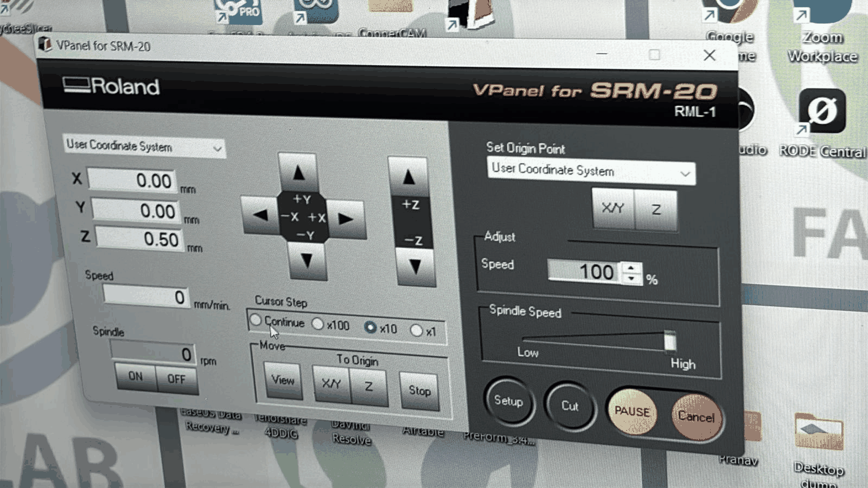Click the +X right arrow button
Viewport: 868px width, 488px height.
click(346, 219)
